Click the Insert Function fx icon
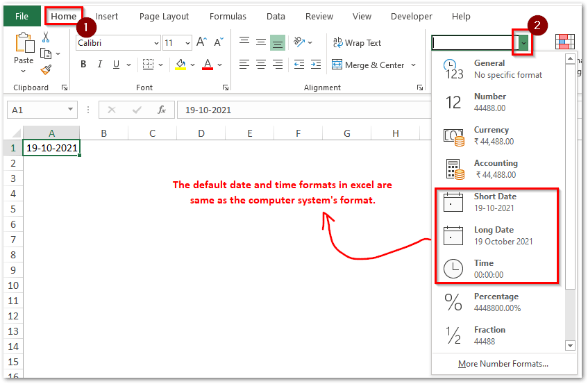 (x=162, y=110)
